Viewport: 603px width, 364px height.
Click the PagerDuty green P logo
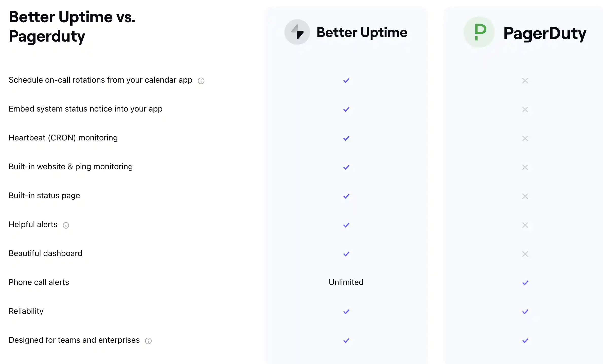pyautogui.click(x=479, y=32)
